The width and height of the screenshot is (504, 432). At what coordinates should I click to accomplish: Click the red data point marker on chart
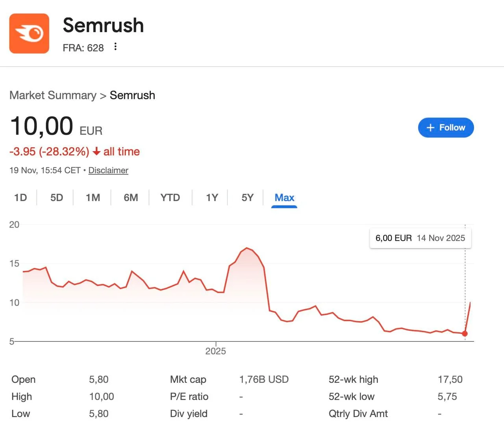(x=465, y=334)
